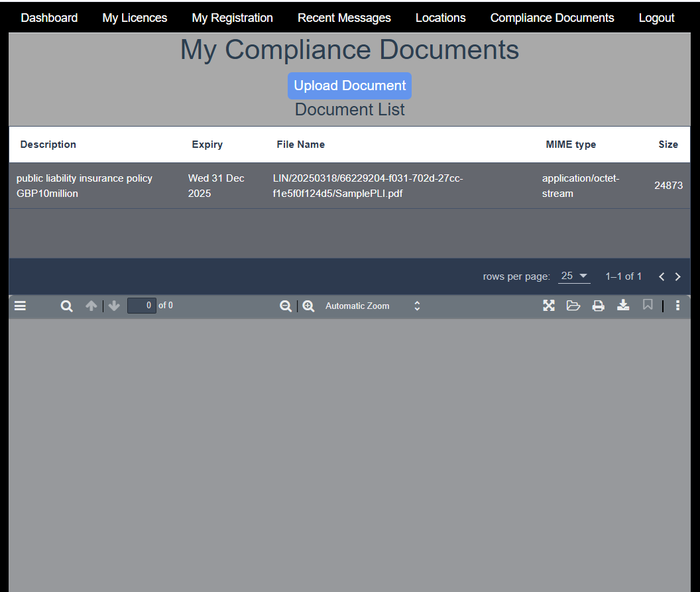700x592 pixels.
Task: Switch to presentation mode
Action: coord(549,306)
